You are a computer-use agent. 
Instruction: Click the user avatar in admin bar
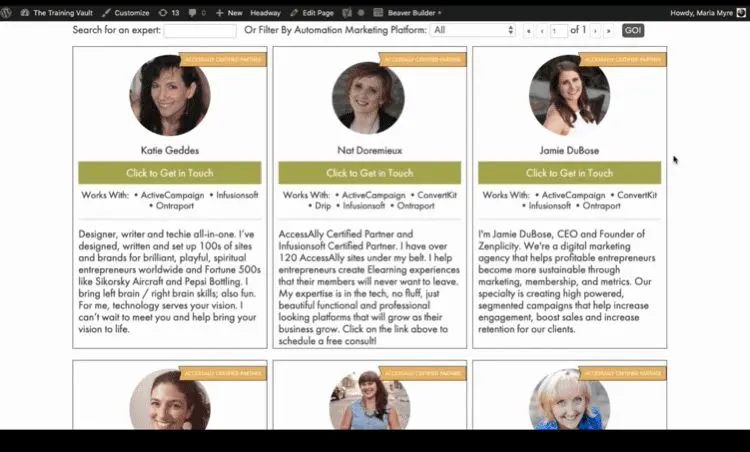coord(741,13)
